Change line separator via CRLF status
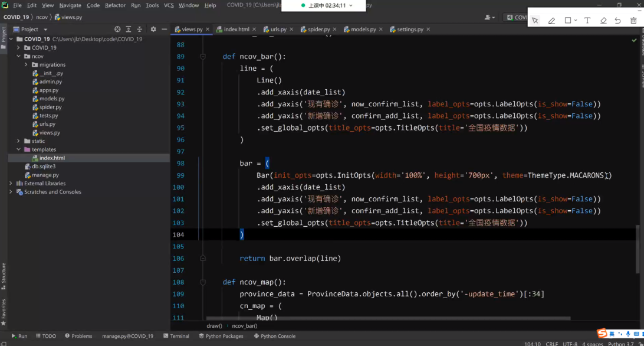This screenshot has height=346, width=644. 551,344
